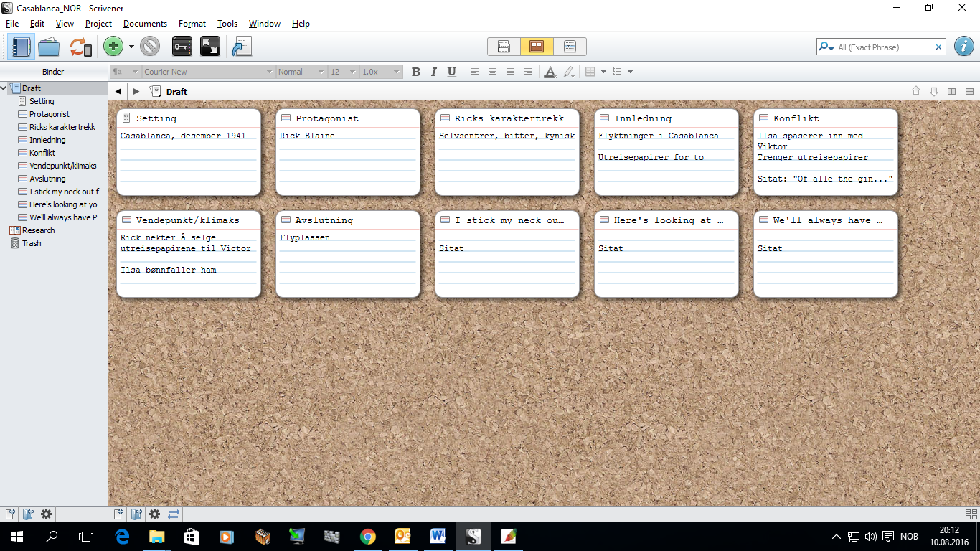Toggle underline formatting
The height and width of the screenshot is (551, 980).
(450, 72)
